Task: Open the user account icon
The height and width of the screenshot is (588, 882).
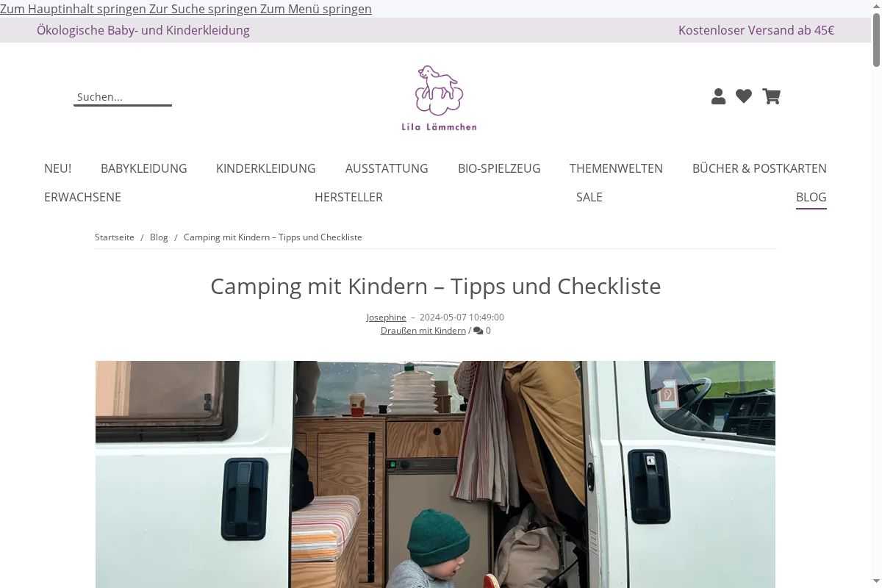Action: click(x=719, y=96)
